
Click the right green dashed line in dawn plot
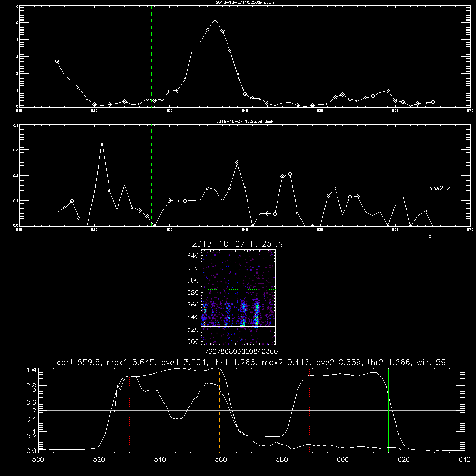click(x=263, y=56)
